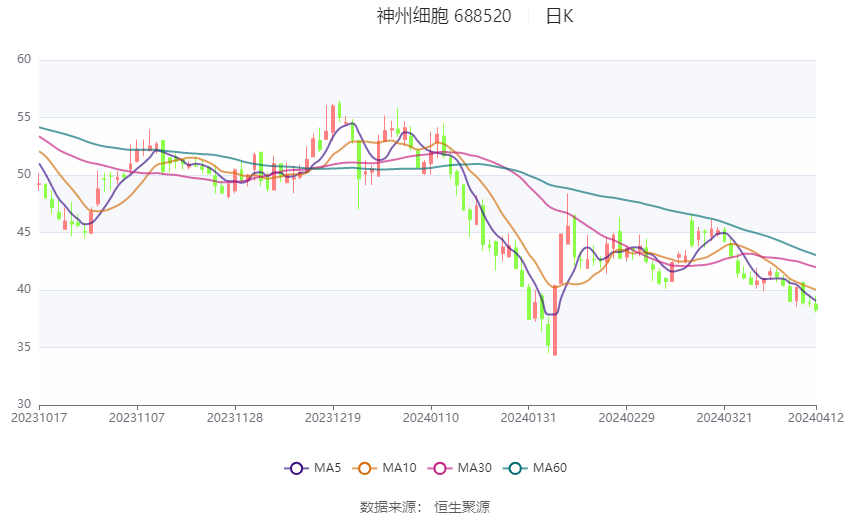Click the x-axis date label 20231017

click(x=39, y=418)
